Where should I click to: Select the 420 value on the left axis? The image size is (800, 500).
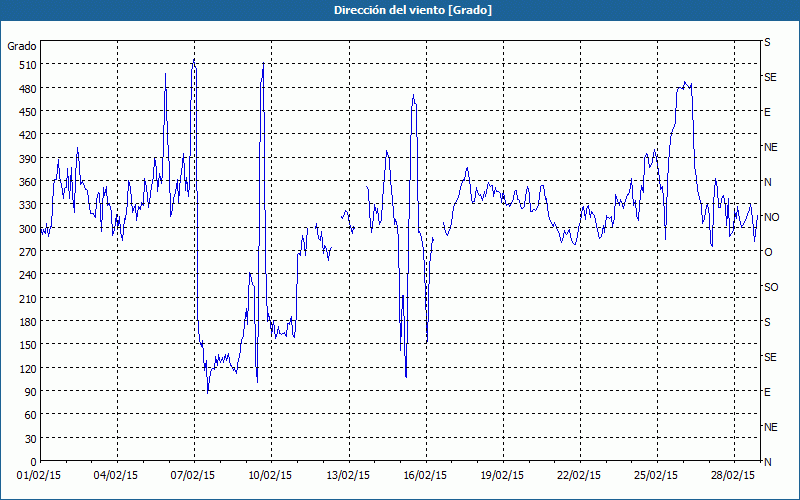(28, 135)
